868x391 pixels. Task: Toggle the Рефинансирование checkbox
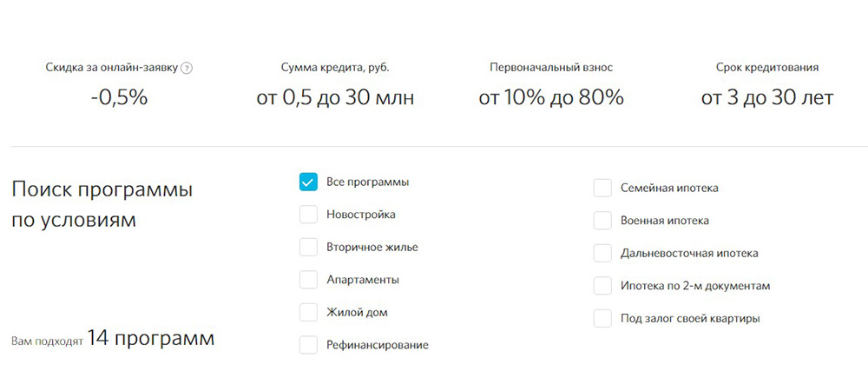pos(308,345)
